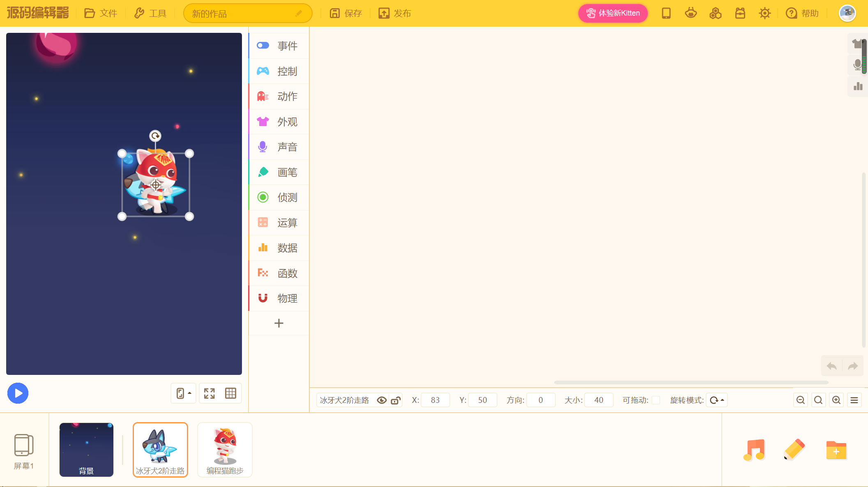The image size is (868, 487).
Task: Click the 新的作品 project name field
Action: (248, 13)
